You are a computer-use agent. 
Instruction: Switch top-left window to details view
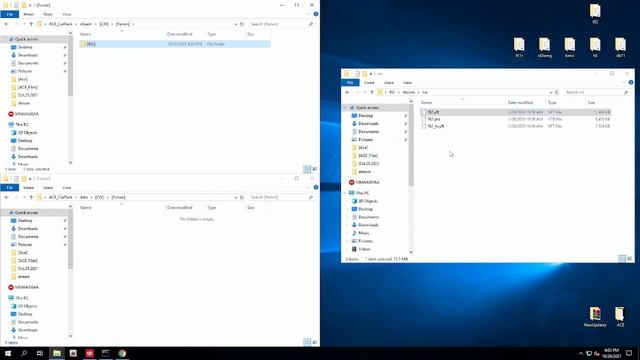(x=307, y=169)
